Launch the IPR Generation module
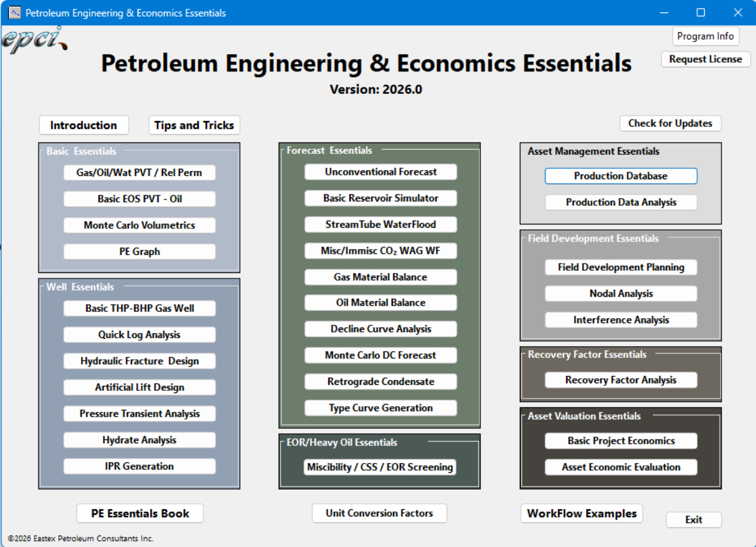 click(139, 466)
